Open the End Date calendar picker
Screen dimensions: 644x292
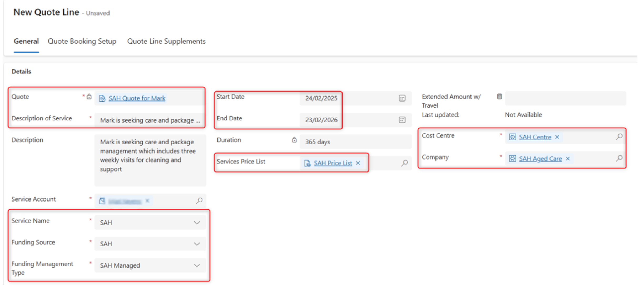(402, 120)
